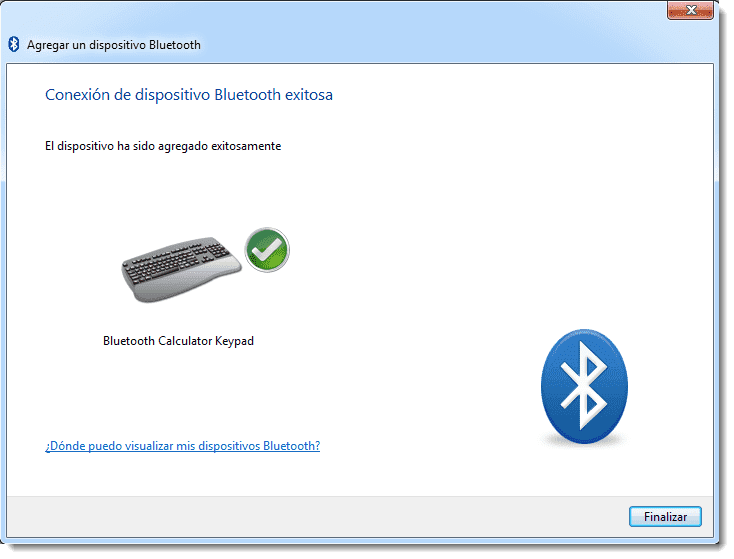The image size is (734, 559).
Task: Click the heading Conexión de dispositivo Bluetooth exitosa
Action: click(190, 96)
